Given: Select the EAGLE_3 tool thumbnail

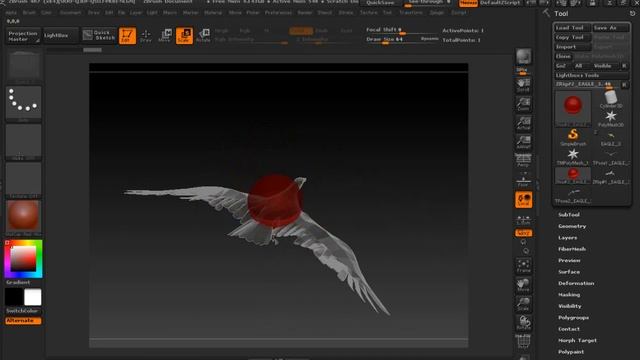Looking at the screenshot, I should coord(611,138).
